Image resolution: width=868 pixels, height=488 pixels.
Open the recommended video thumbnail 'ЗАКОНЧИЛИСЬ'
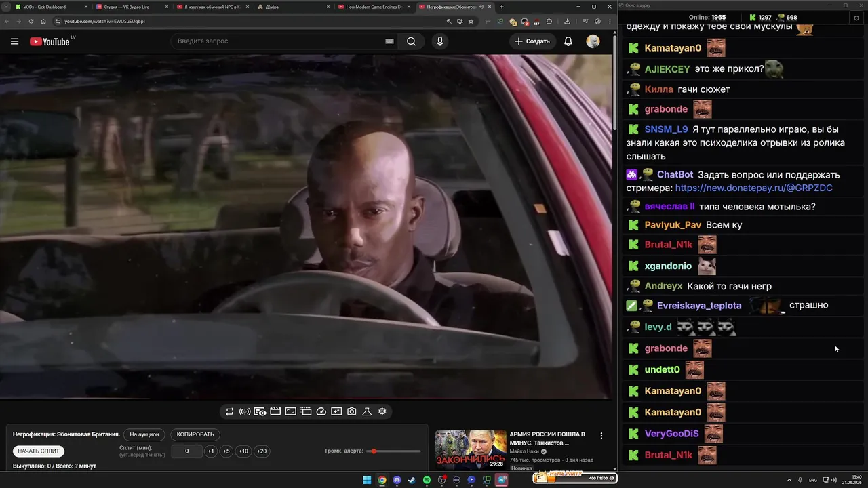coord(471,449)
